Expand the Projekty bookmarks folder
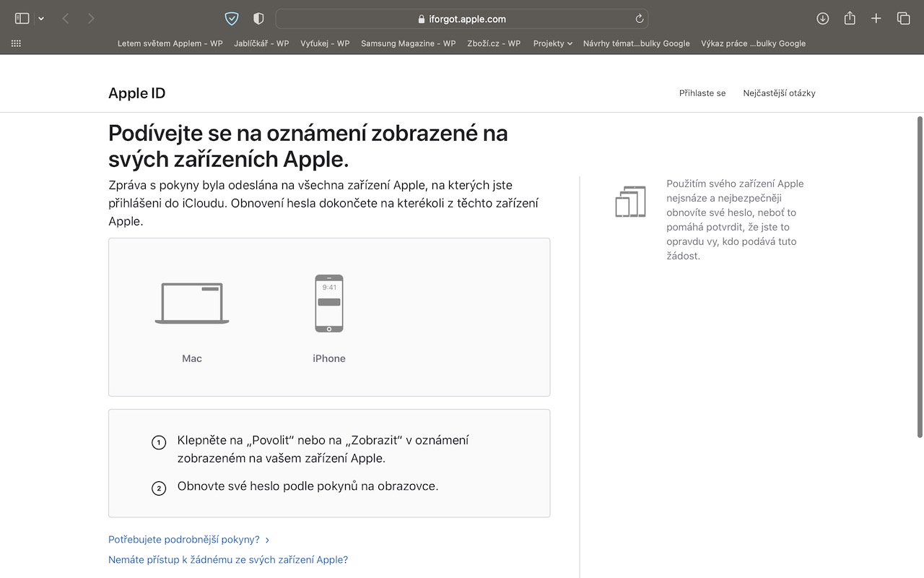Screen dimensions: 924x578 [x=552, y=43]
